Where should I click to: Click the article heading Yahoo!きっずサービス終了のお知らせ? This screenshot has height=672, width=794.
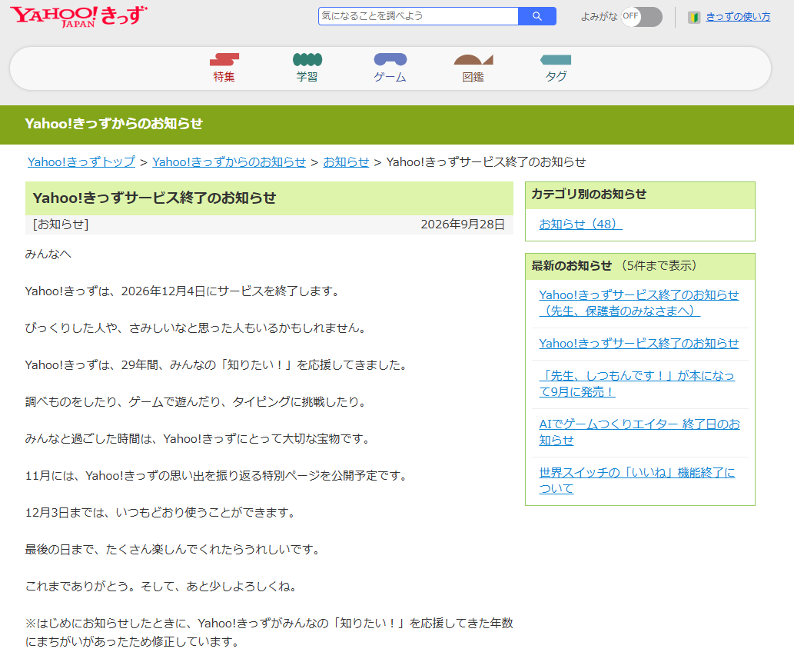pos(154,198)
